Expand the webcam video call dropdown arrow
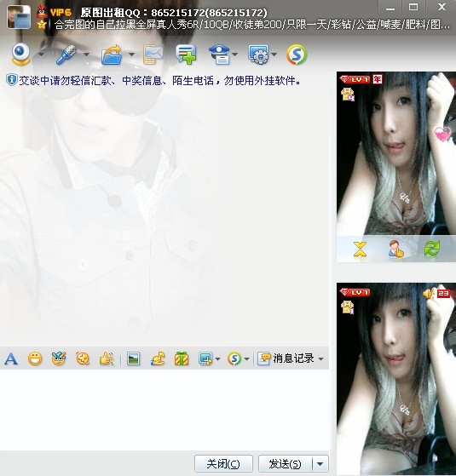 [41, 54]
